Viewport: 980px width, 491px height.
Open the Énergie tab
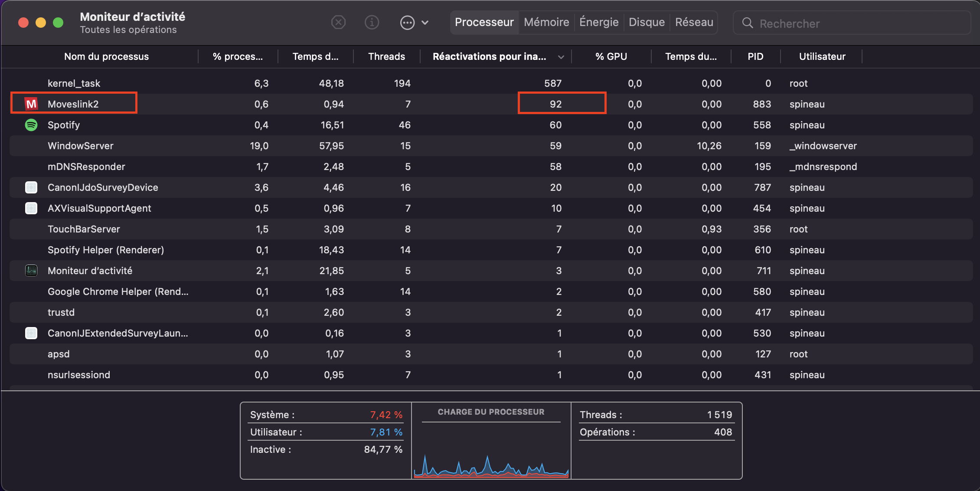click(x=599, y=22)
